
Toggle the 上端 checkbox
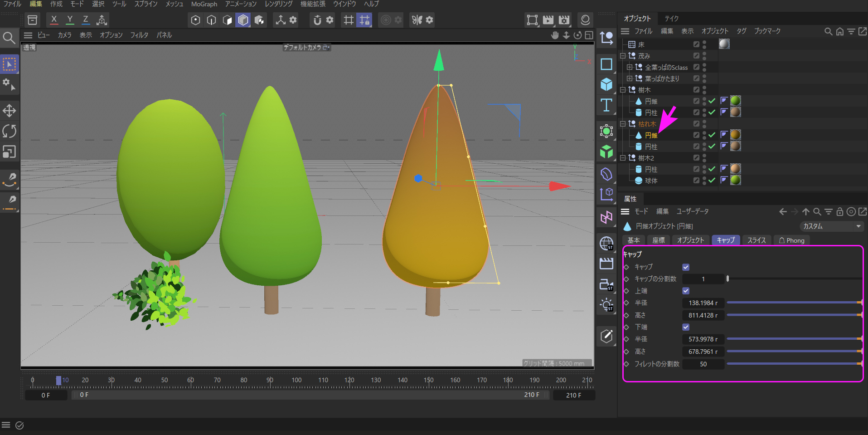686,291
